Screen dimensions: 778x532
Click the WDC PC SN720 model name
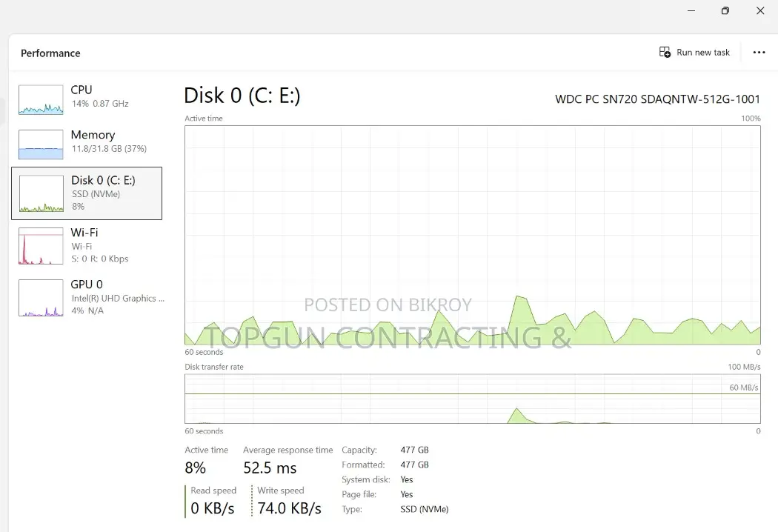click(x=657, y=99)
